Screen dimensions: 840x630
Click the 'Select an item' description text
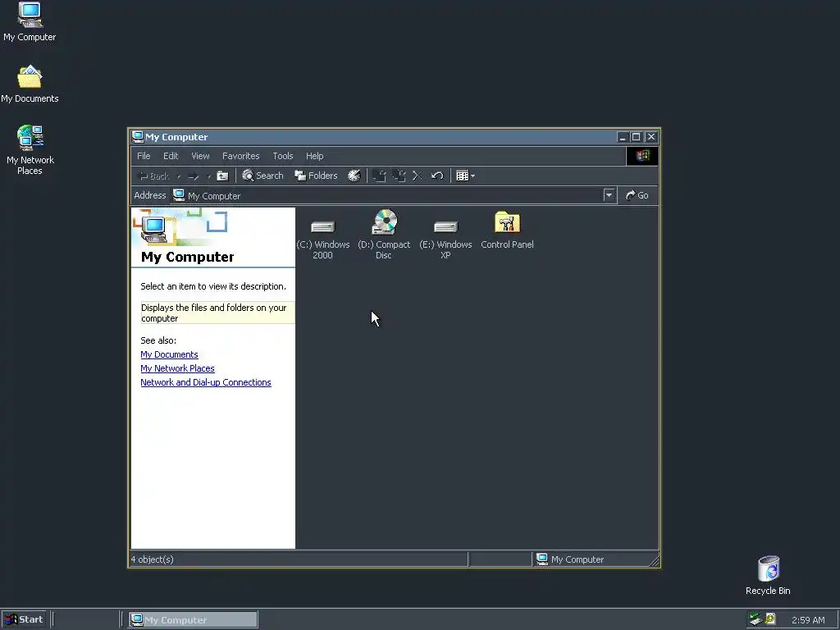[x=213, y=286]
